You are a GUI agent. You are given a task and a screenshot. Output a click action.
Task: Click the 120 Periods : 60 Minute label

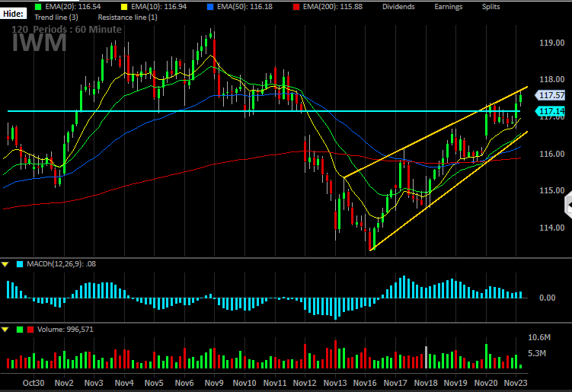[x=66, y=30]
